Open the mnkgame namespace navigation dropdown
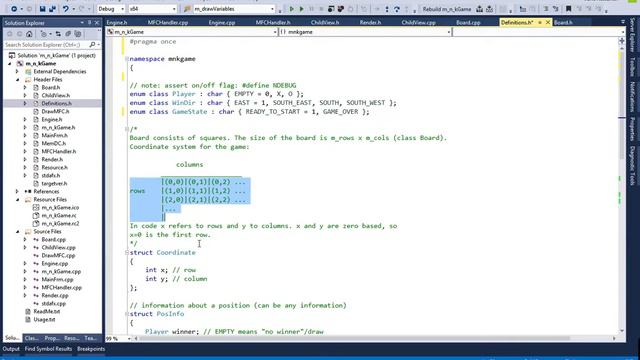The height and width of the screenshot is (360, 640). coord(449,32)
